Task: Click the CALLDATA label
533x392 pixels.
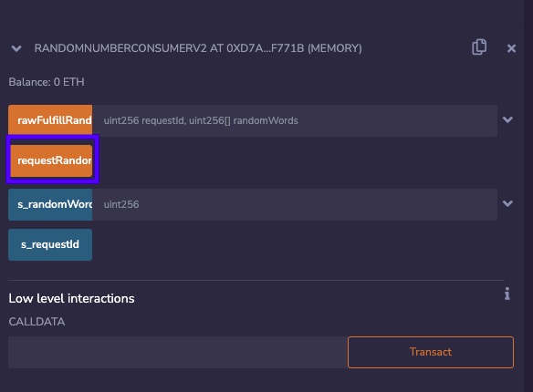Action: (x=37, y=322)
